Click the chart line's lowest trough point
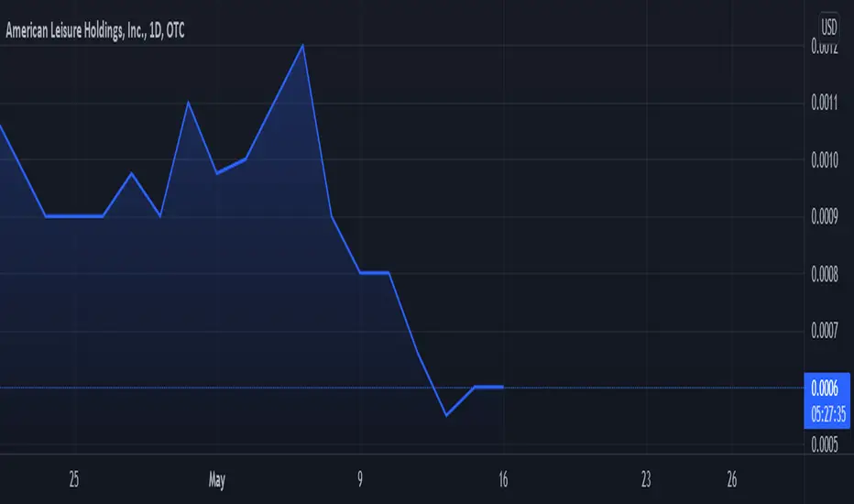 pos(446,415)
